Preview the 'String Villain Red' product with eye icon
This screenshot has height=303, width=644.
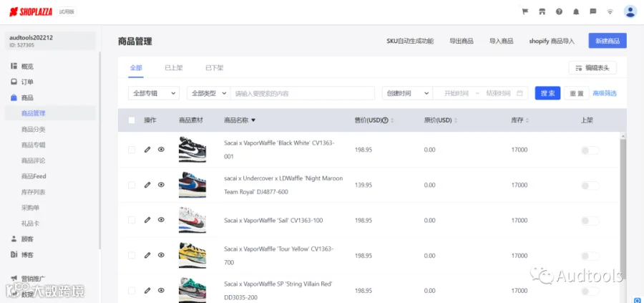coord(161,291)
